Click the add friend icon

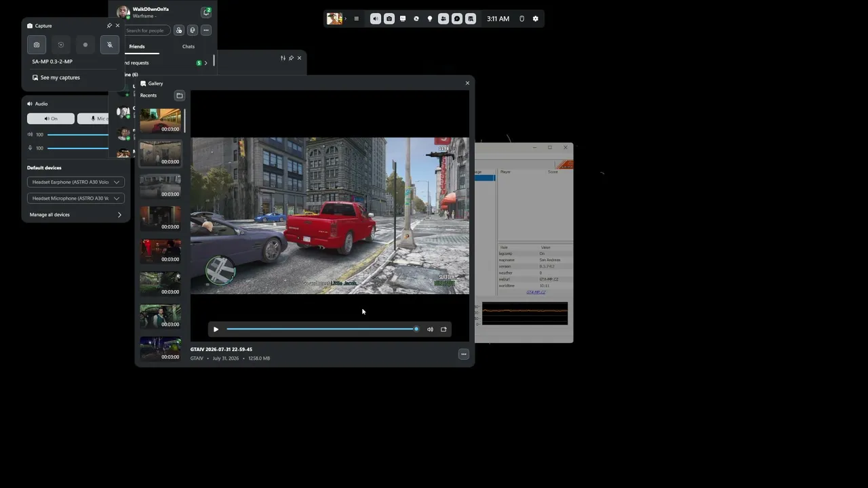(x=179, y=30)
